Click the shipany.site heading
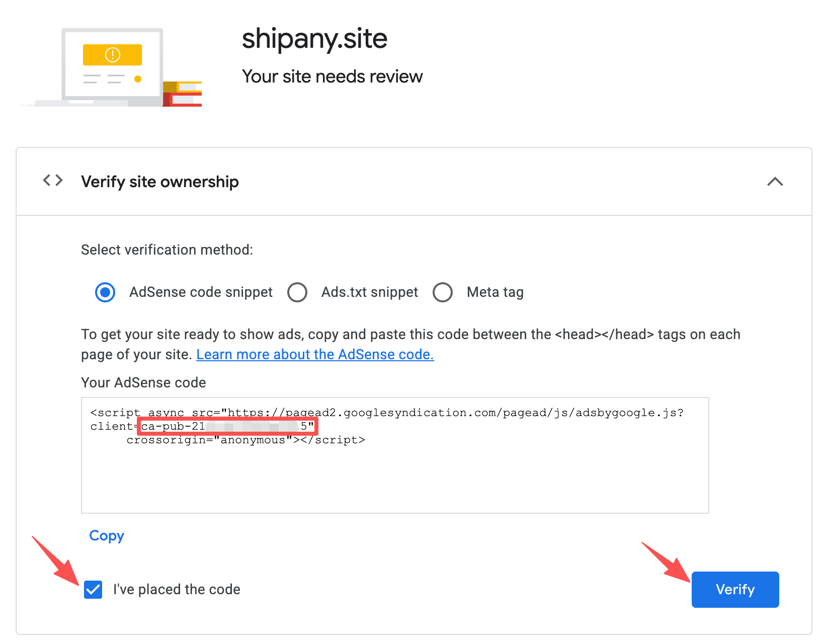This screenshot has width=826, height=644. 314,39
